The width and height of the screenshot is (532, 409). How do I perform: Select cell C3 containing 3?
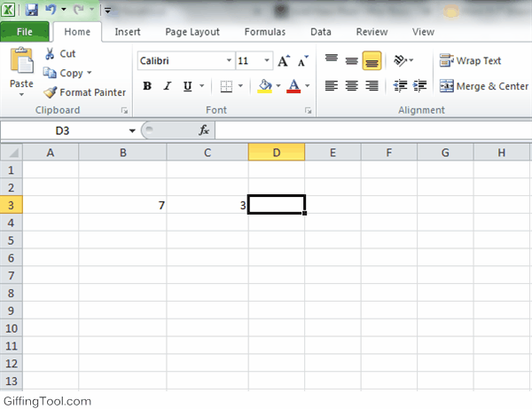pos(207,205)
